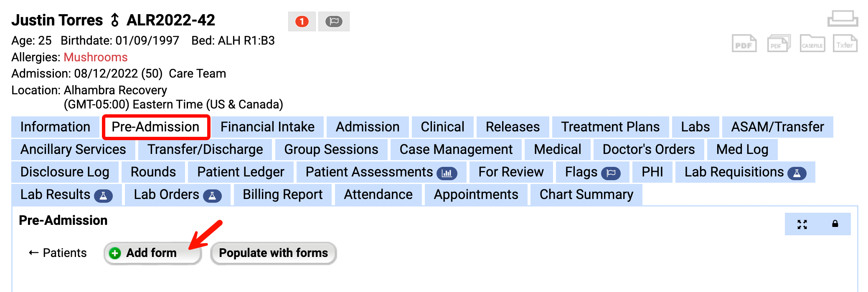Toggle fullscreen expand in Pre-Admission header
Viewport: 868px width, 292px height.
click(x=801, y=224)
